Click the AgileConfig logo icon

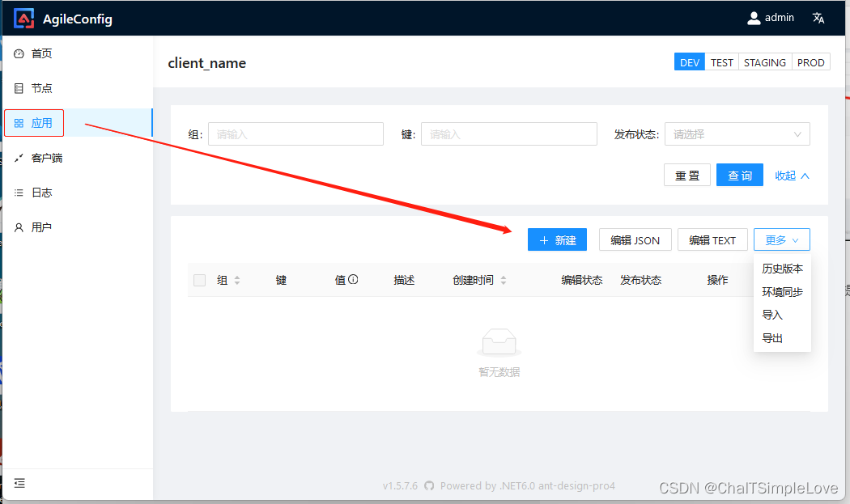pyautogui.click(x=23, y=17)
